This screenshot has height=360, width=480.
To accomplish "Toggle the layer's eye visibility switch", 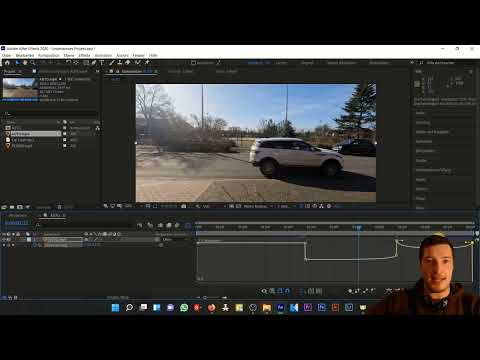I will click(x=4, y=239).
